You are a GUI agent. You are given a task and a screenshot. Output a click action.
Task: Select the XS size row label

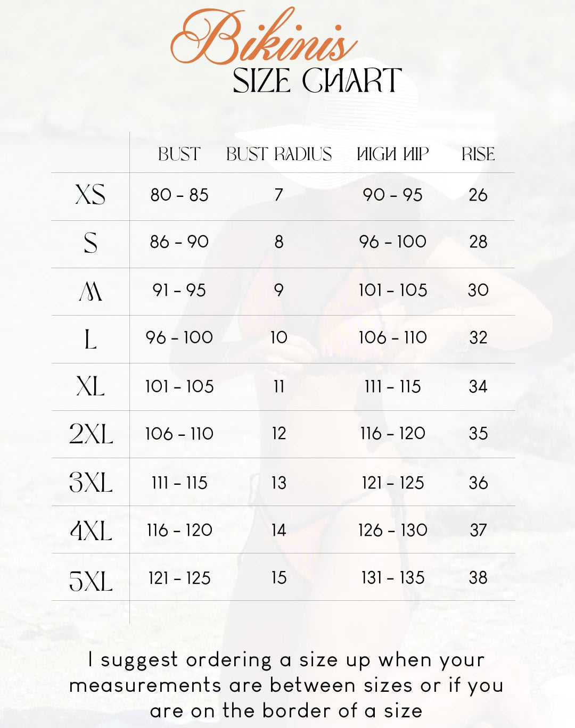point(91,195)
